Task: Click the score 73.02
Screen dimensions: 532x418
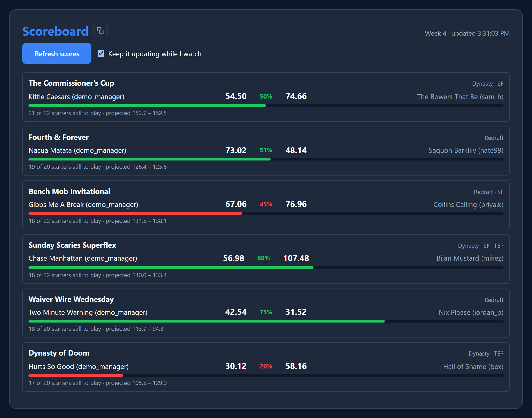Action: (236, 150)
